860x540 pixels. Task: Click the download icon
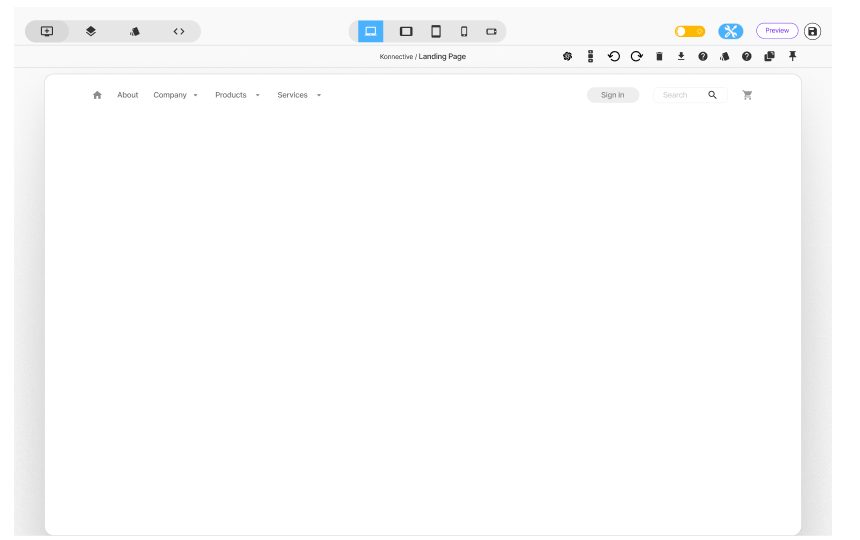(x=681, y=56)
